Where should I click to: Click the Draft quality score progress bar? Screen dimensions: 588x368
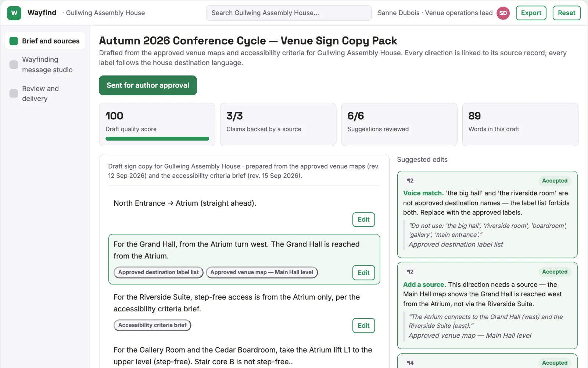tap(157, 139)
